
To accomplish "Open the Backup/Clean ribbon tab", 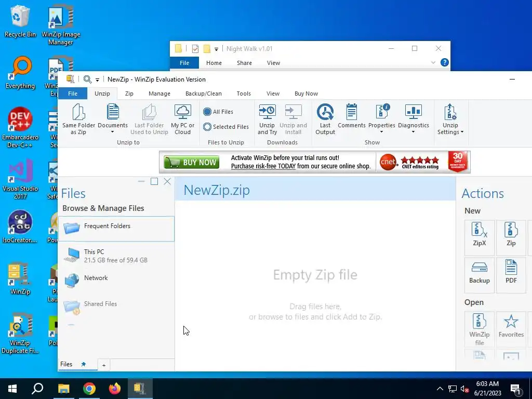I will point(204,94).
